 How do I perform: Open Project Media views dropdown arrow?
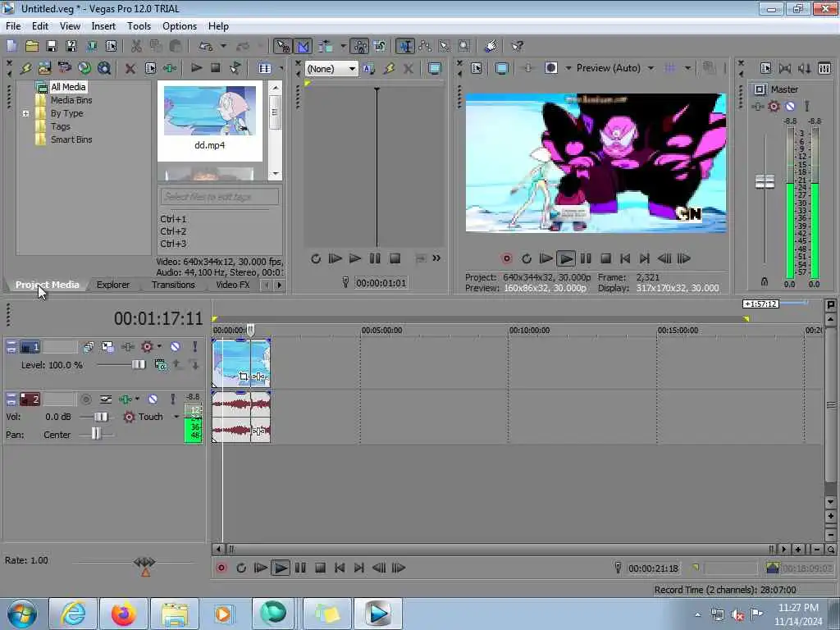pyautogui.click(x=281, y=68)
